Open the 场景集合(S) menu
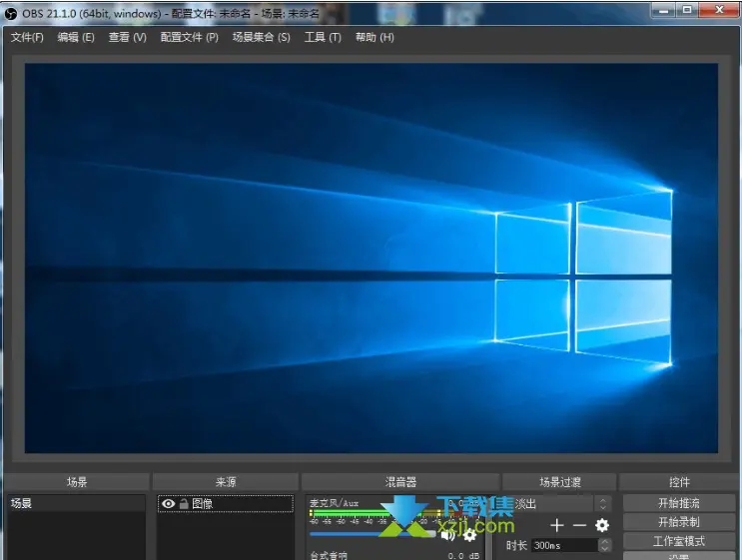 pos(261,37)
